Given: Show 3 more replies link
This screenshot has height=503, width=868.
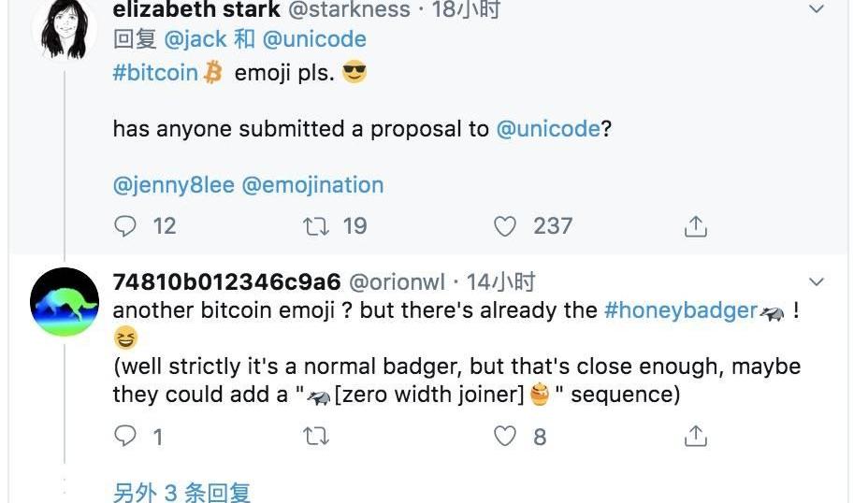Looking at the screenshot, I should tap(181, 493).
